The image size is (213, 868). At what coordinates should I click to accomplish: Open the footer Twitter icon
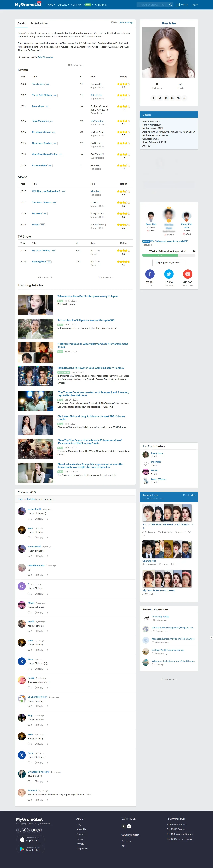[x=24, y=830]
